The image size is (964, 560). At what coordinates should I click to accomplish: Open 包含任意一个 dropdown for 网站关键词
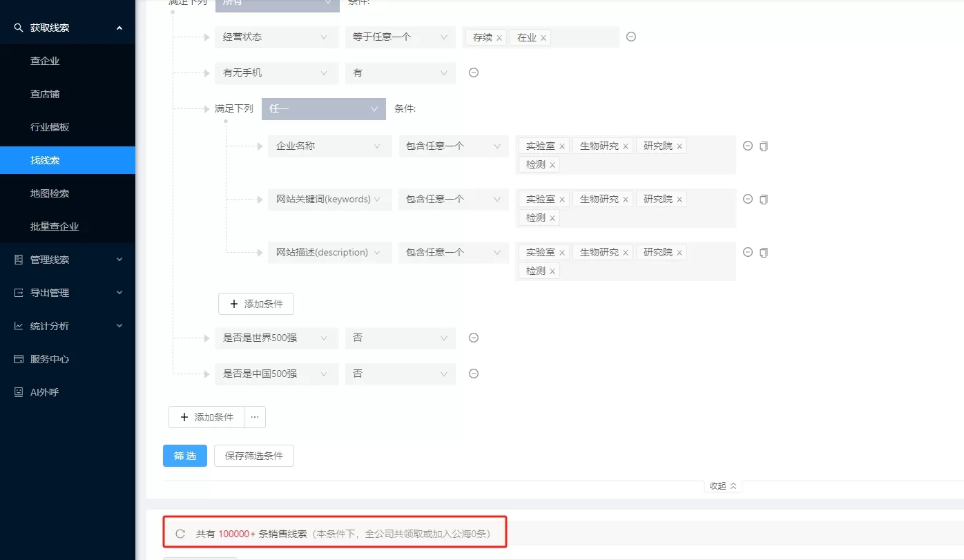pos(453,199)
